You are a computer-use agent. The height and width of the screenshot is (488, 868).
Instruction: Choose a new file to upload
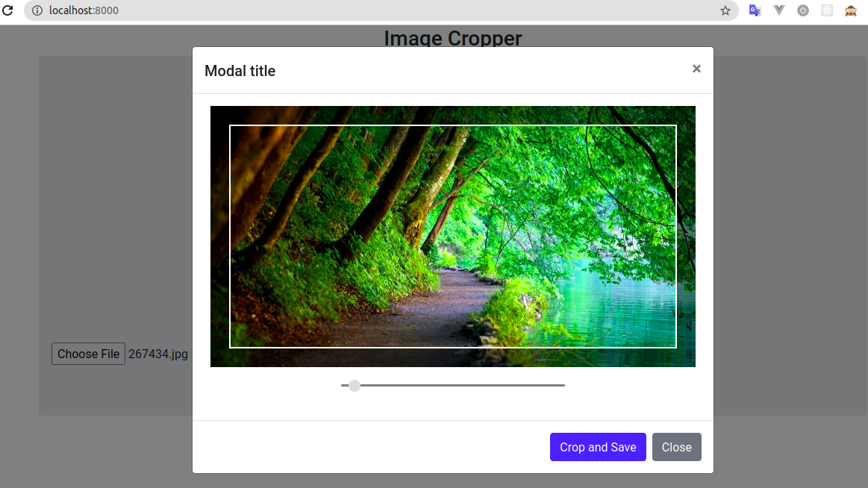[87, 354]
